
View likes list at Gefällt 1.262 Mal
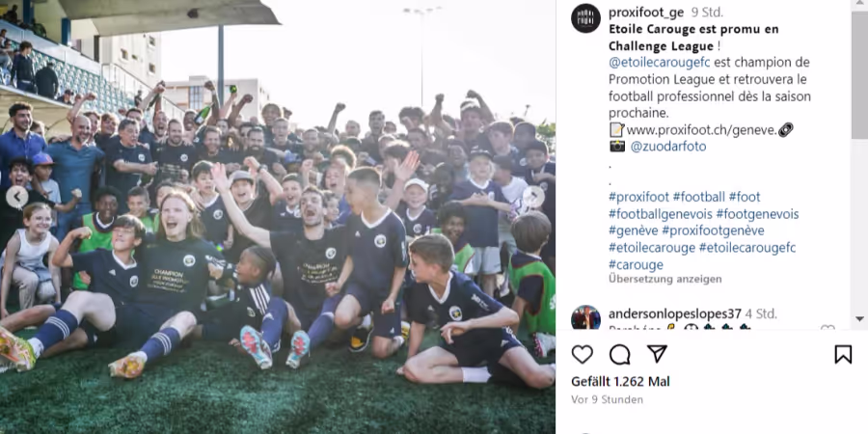620,381
